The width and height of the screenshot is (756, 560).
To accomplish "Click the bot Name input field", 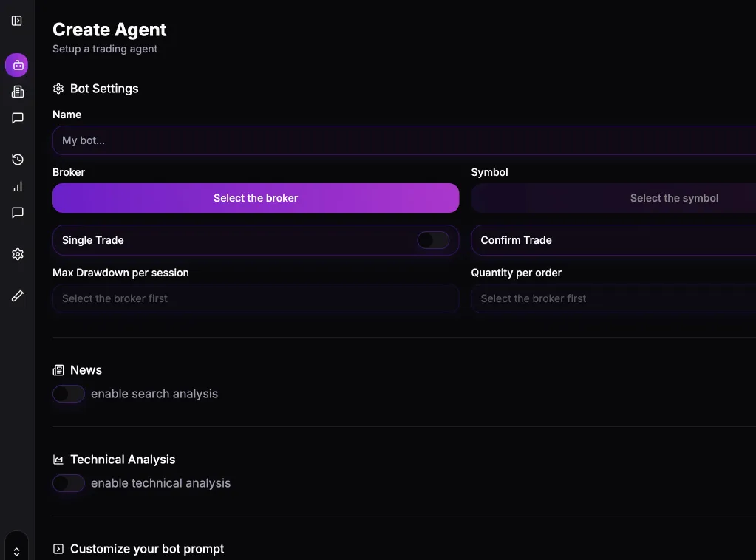I will pyautogui.click(x=403, y=140).
